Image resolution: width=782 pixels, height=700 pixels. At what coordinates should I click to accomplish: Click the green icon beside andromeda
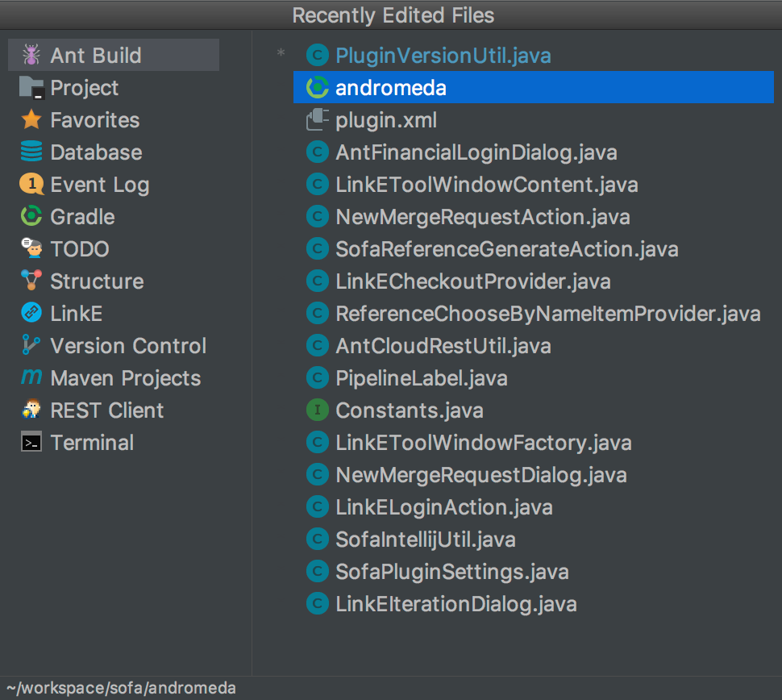(x=317, y=87)
